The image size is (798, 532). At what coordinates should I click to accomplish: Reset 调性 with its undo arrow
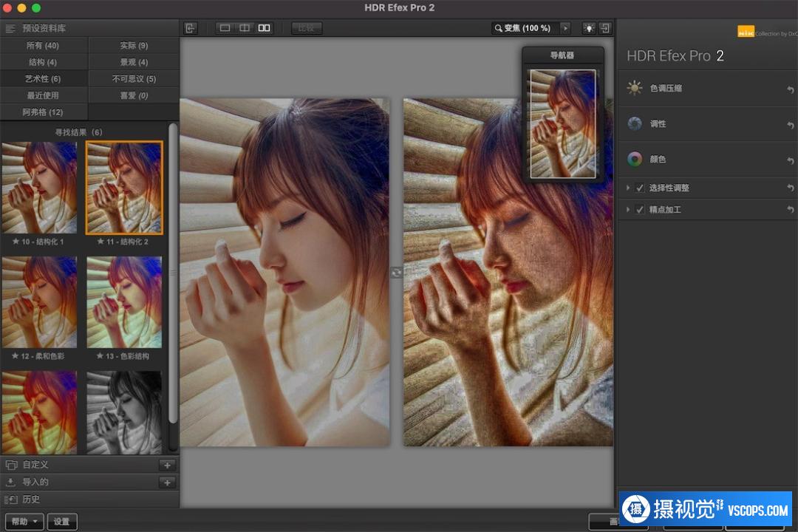[x=791, y=125]
